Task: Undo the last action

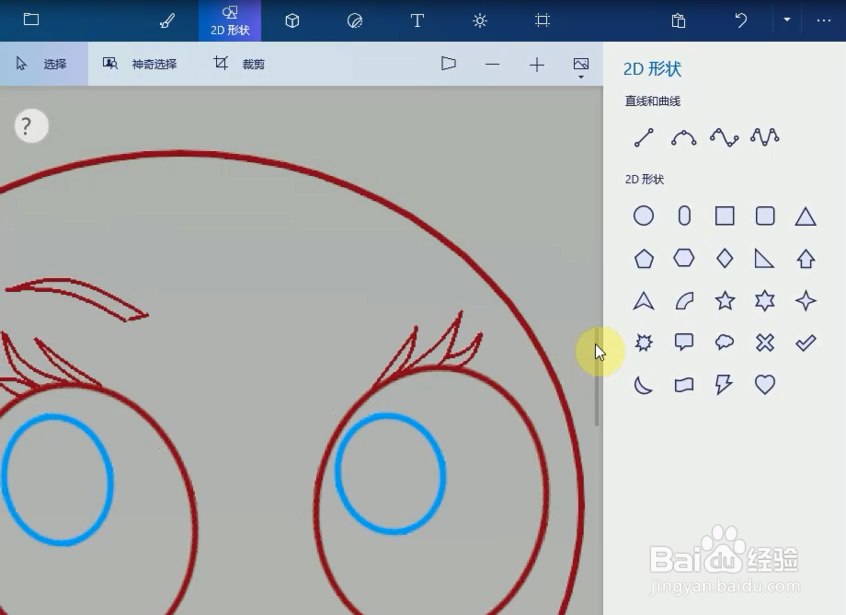Action: pyautogui.click(x=741, y=20)
